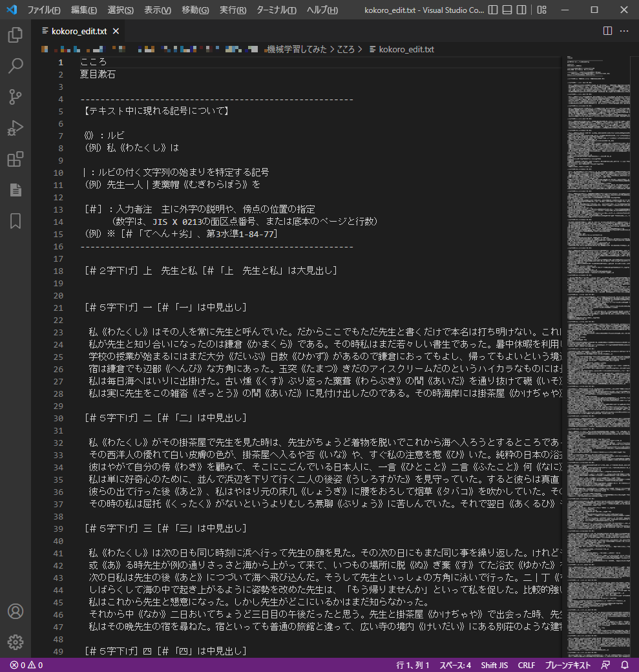Open the プレーンテキスト language mode selector
Viewport: 639px width, 672px height.
tap(567, 665)
